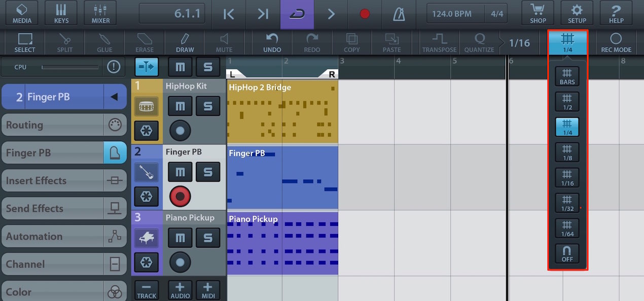Choose the Draw pencil tool
Image resolution: width=644 pixels, height=301 pixels.
pyautogui.click(x=185, y=43)
